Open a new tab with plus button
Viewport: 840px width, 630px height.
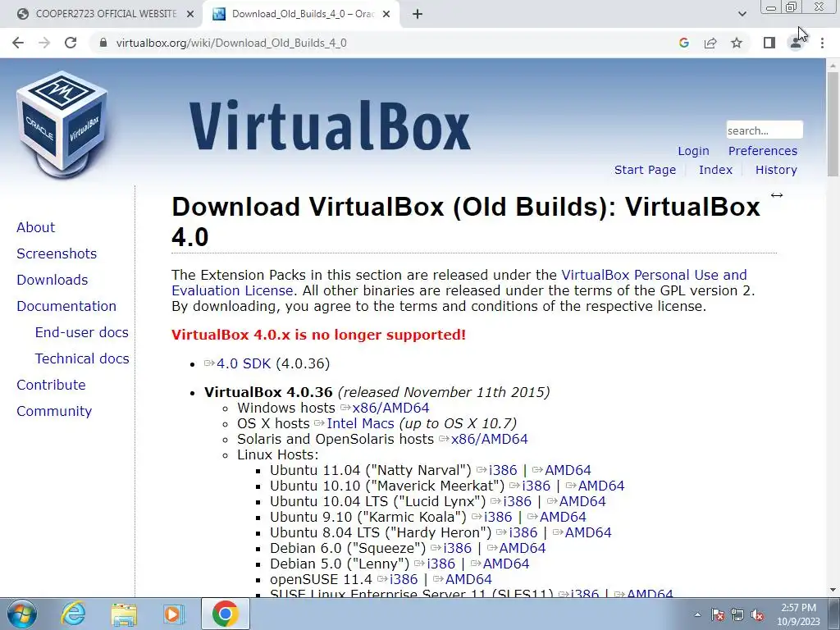(x=418, y=15)
